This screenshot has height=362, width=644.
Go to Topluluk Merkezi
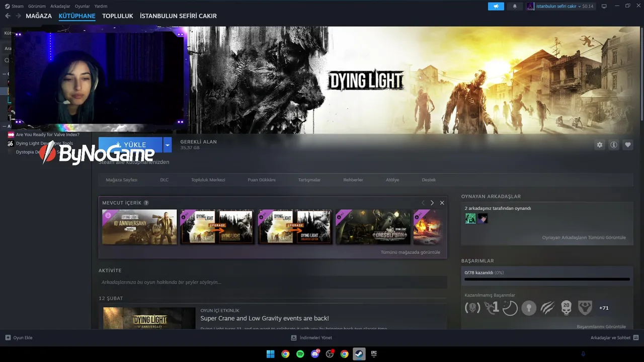click(208, 180)
